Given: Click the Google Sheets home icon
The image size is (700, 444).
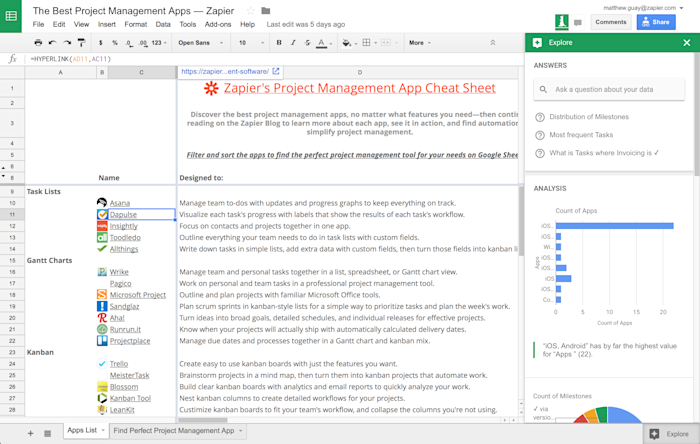Looking at the screenshot, I should tap(11, 16).
